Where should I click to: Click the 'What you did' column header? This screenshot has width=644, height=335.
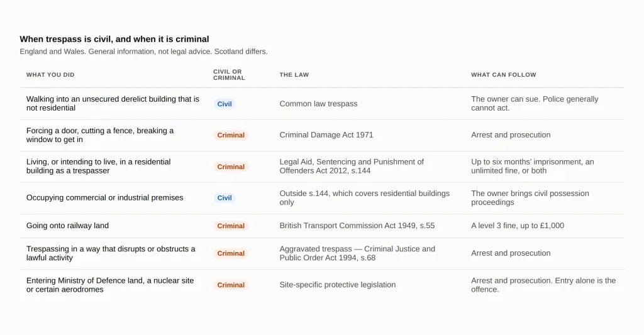[50, 75]
